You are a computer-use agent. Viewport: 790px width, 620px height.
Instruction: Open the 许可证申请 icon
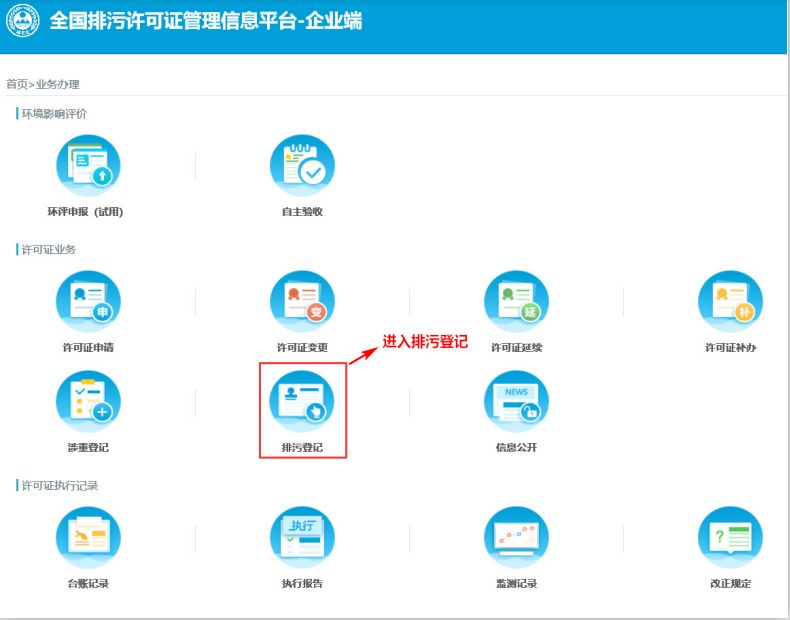tap(88, 302)
